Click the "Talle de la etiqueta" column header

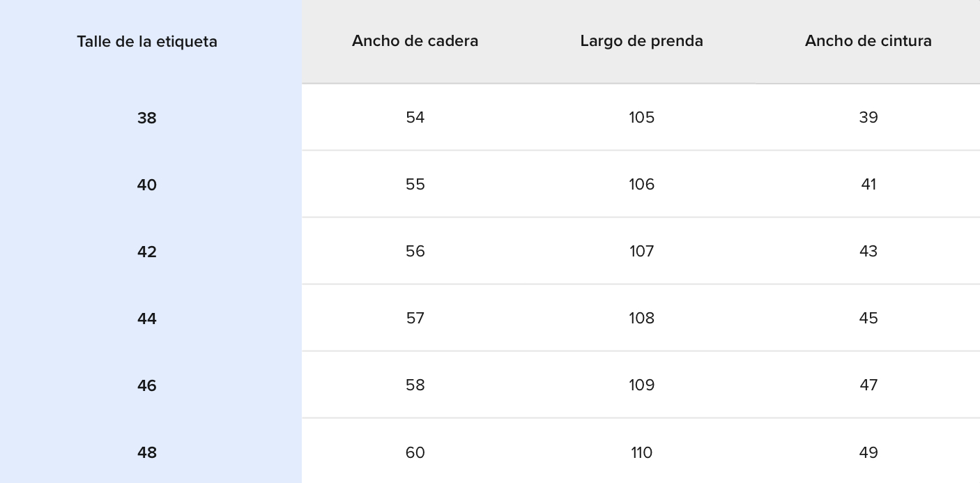coord(147,42)
